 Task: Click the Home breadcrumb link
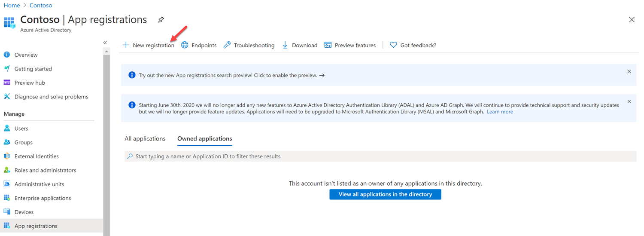coord(12,5)
